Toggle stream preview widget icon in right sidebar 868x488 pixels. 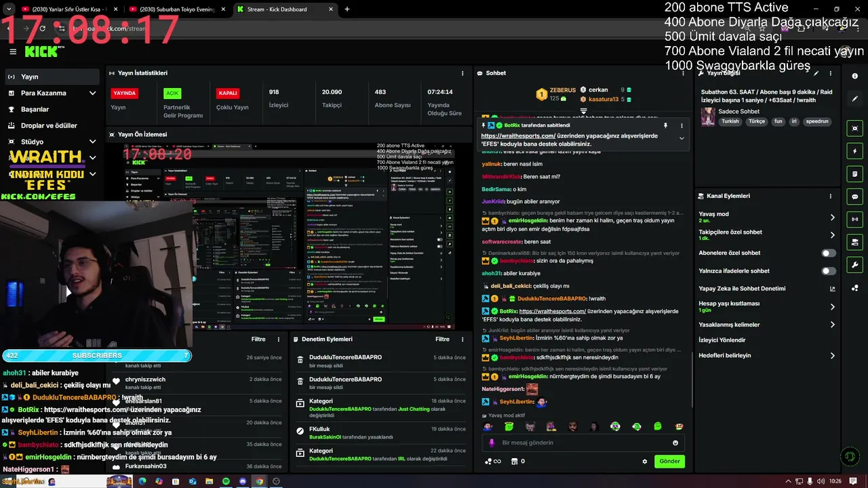tap(855, 128)
